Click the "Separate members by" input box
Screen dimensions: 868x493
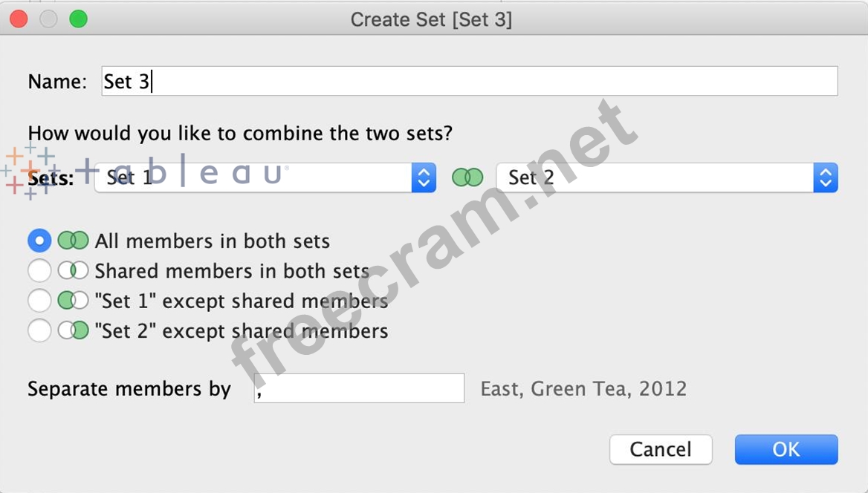pyautogui.click(x=359, y=388)
